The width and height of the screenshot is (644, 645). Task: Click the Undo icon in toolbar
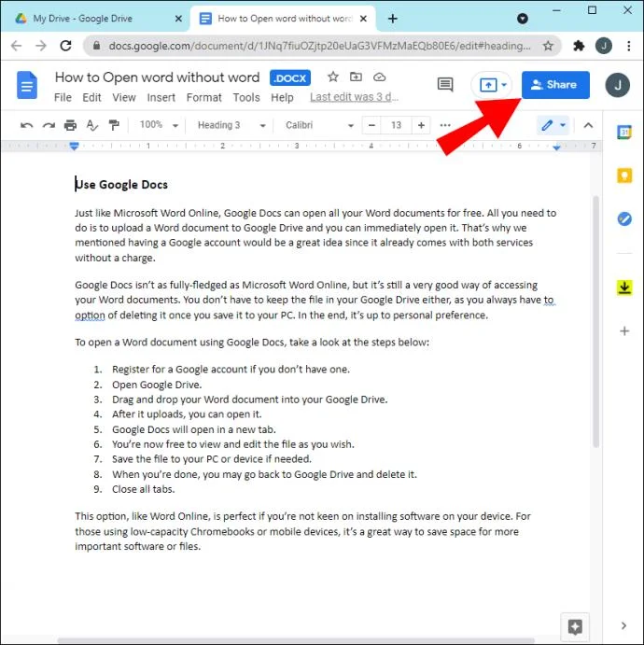27,125
